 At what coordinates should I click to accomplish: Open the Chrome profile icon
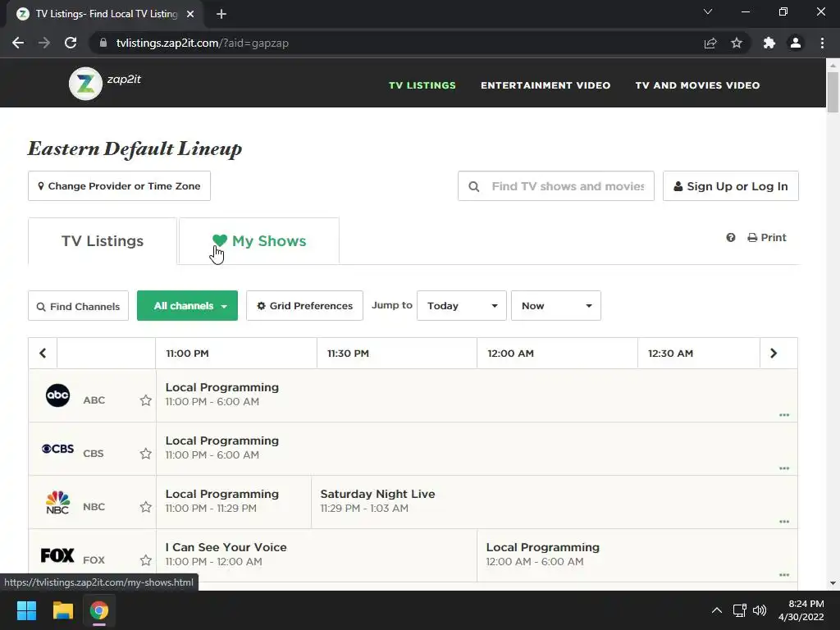[x=796, y=43]
